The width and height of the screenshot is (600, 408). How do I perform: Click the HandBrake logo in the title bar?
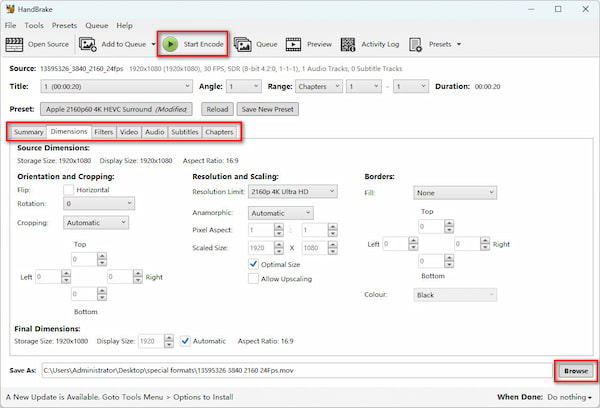coord(10,9)
